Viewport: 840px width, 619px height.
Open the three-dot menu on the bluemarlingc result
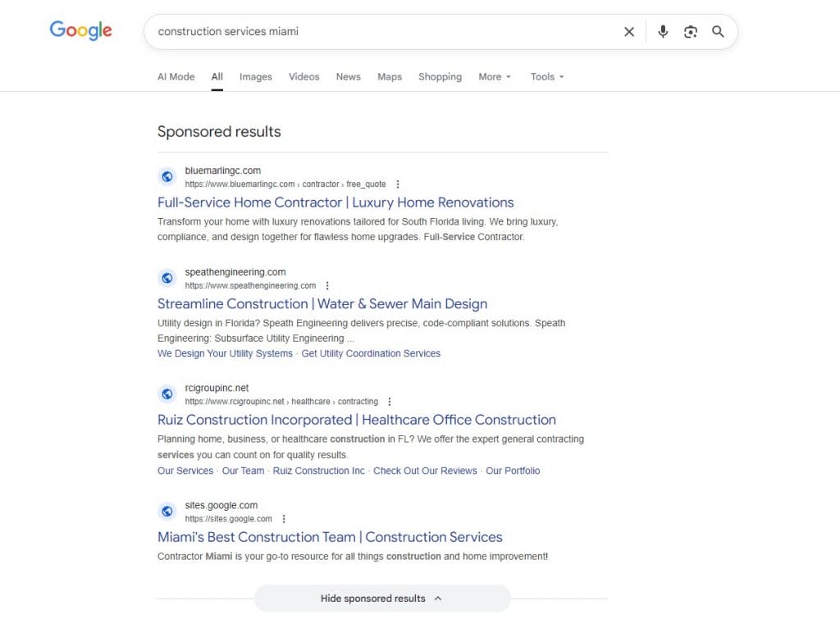(x=398, y=184)
